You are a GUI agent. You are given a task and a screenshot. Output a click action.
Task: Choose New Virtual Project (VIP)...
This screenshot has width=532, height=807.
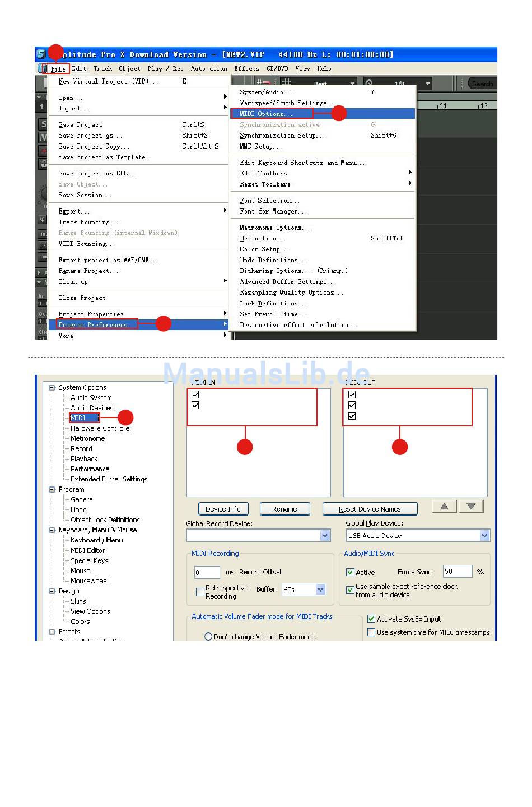[108, 81]
